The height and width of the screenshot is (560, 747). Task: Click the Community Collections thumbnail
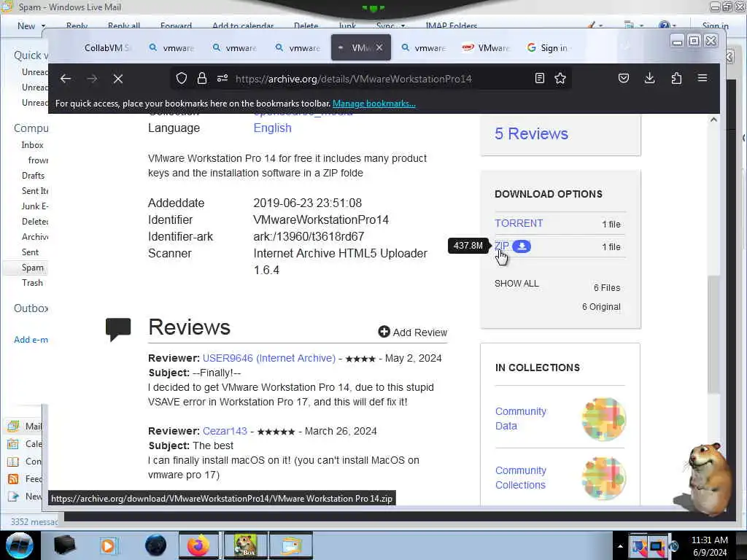tap(603, 478)
